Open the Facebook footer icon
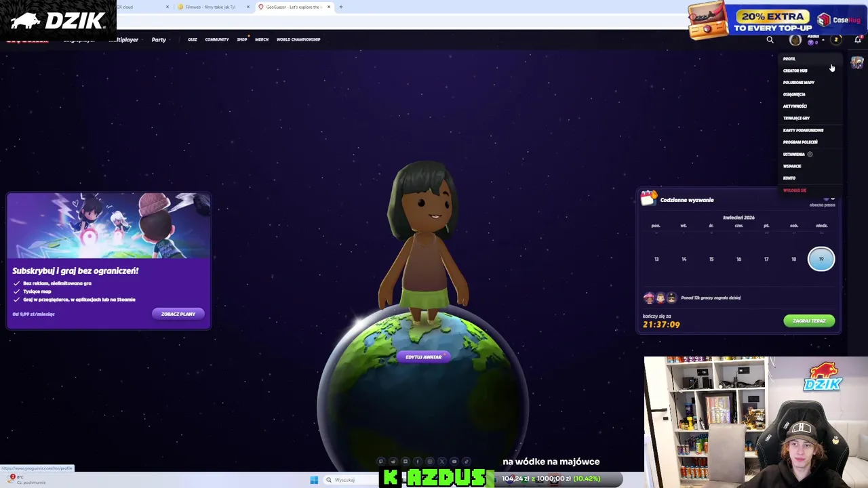868x488 pixels. 418,462
